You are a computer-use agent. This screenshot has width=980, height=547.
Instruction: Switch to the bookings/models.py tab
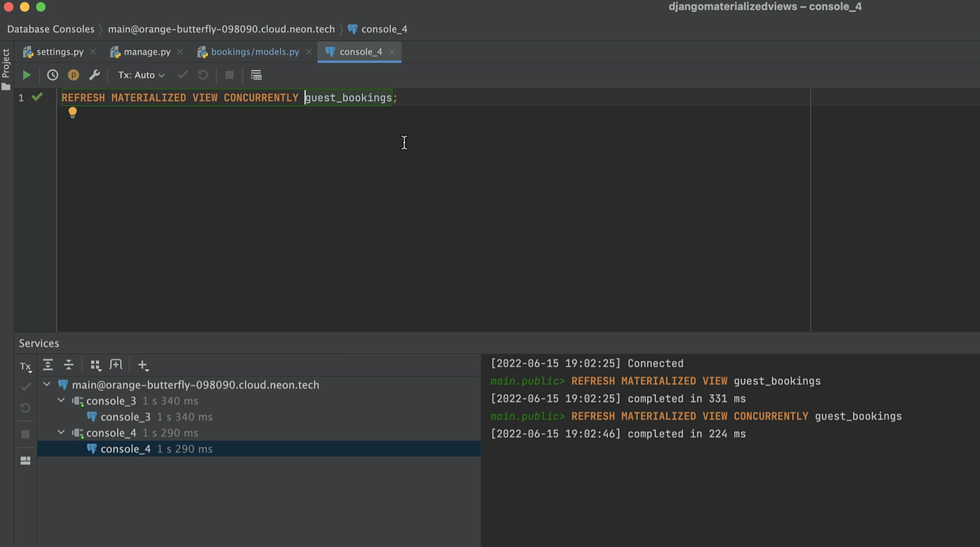point(255,52)
